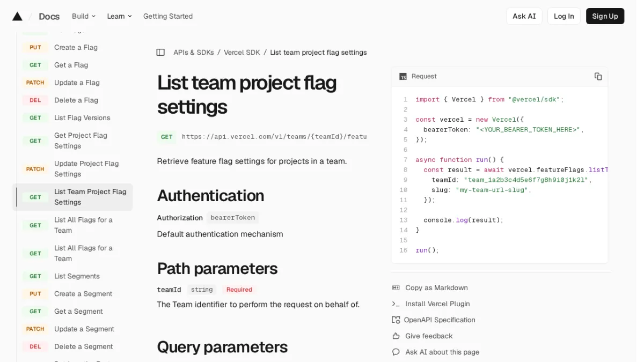Click the my-team-url-slug code line

tap(481, 190)
